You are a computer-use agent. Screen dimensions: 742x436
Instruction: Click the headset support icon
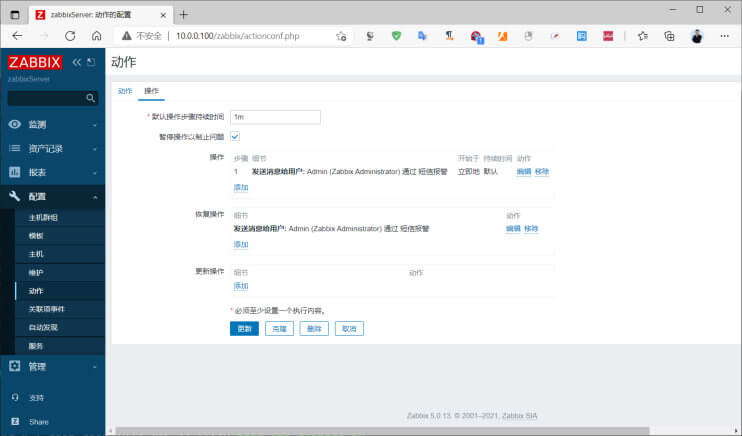point(15,397)
